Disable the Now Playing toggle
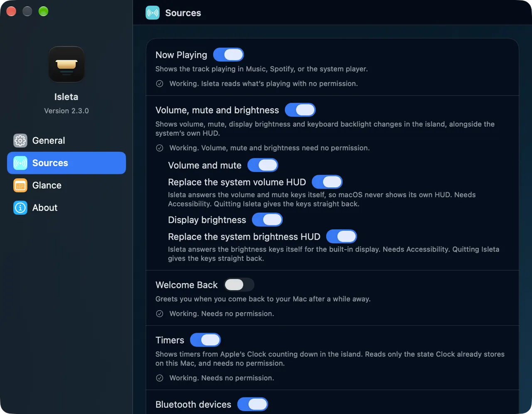The height and width of the screenshot is (414, 532). (x=229, y=55)
